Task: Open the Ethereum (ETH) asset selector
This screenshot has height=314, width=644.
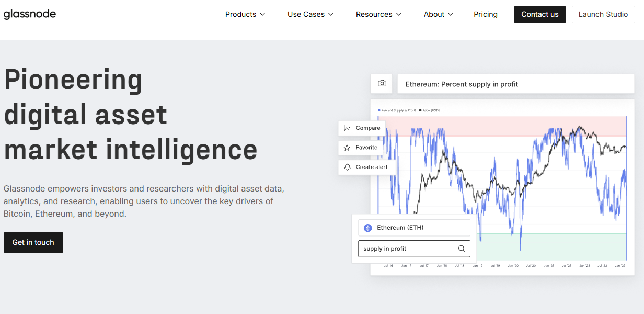Action: point(413,227)
